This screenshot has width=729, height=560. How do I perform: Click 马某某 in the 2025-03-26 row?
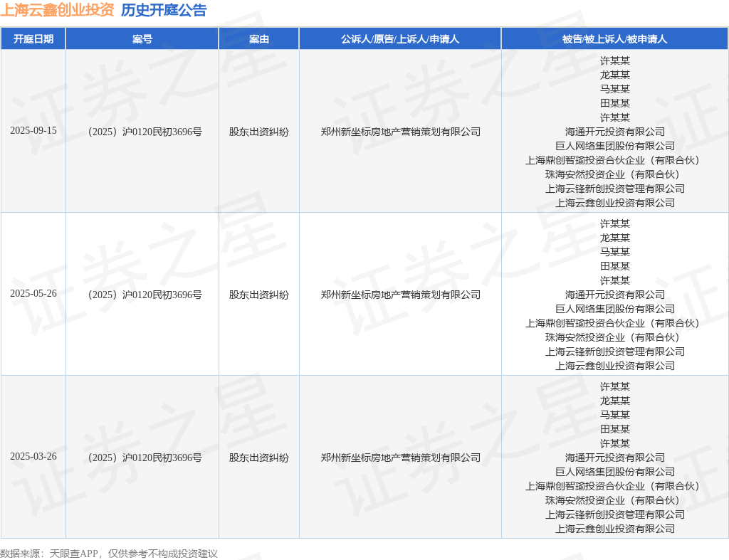pyautogui.click(x=614, y=416)
